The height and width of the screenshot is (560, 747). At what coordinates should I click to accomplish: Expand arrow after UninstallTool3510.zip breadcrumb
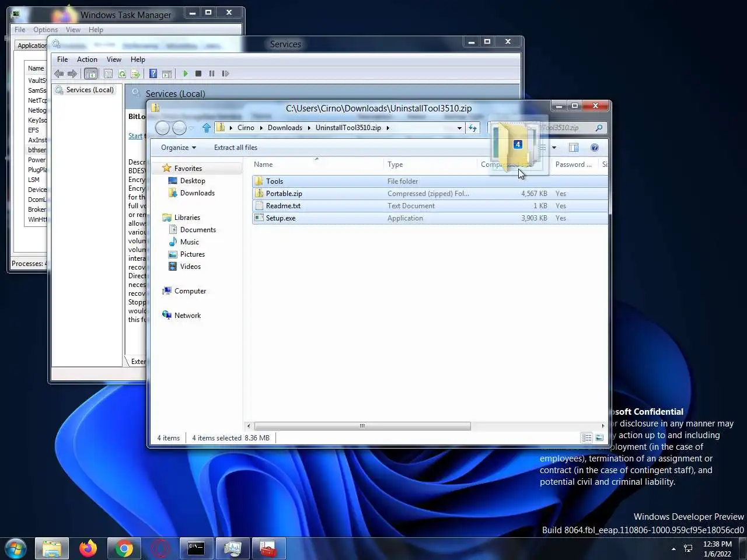click(x=388, y=128)
